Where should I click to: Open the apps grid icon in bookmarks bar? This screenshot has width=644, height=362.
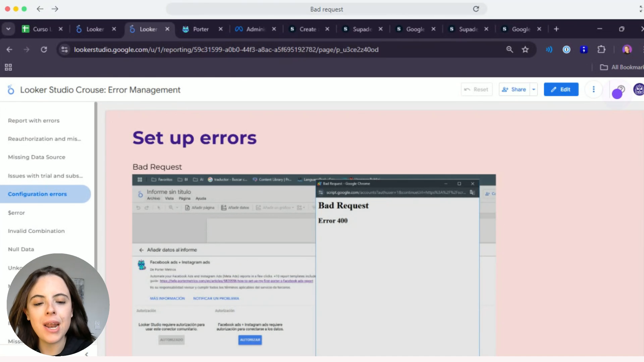(x=8, y=67)
